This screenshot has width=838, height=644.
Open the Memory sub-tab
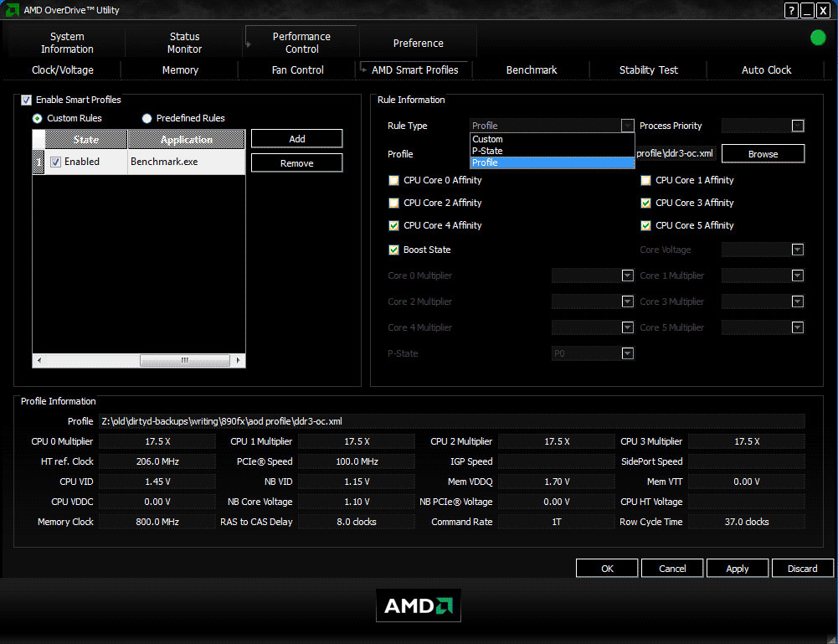tap(180, 70)
